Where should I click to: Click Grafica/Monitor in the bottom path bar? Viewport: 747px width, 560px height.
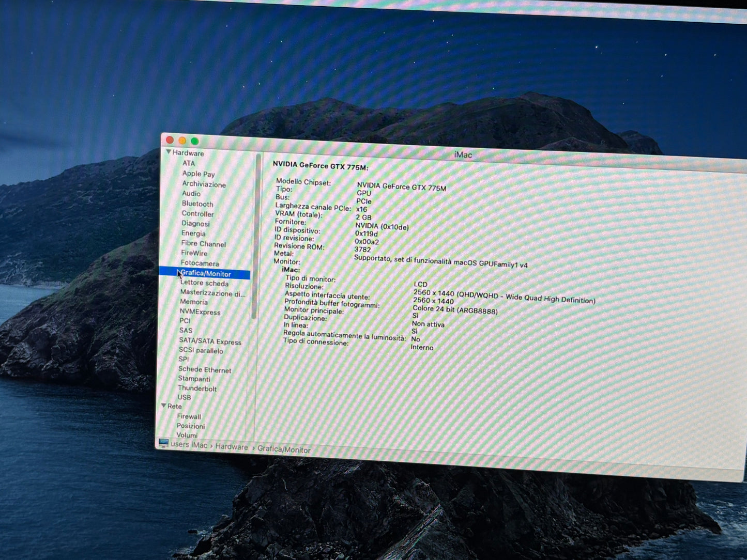tap(284, 449)
